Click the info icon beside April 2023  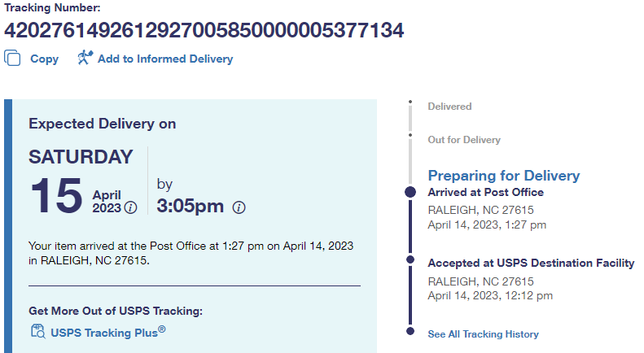tap(130, 207)
